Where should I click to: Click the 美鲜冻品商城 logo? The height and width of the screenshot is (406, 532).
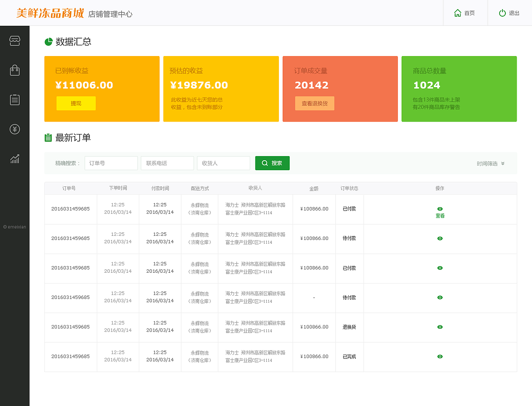tap(50, 13)
